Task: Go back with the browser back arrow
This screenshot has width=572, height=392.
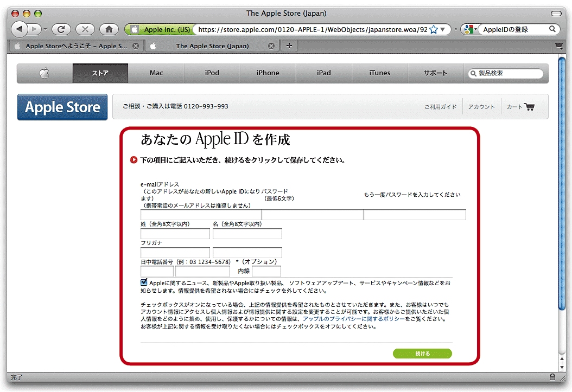Action: [x=20, y=29]
